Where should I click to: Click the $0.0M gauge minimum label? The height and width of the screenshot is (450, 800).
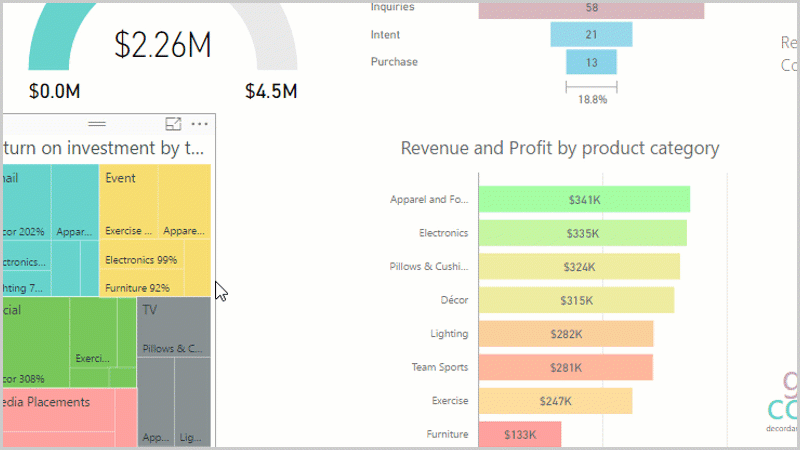55,91
